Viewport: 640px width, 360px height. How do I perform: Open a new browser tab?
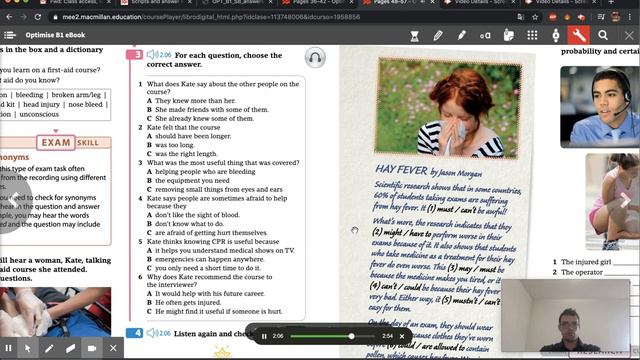(x=611, y=2)
